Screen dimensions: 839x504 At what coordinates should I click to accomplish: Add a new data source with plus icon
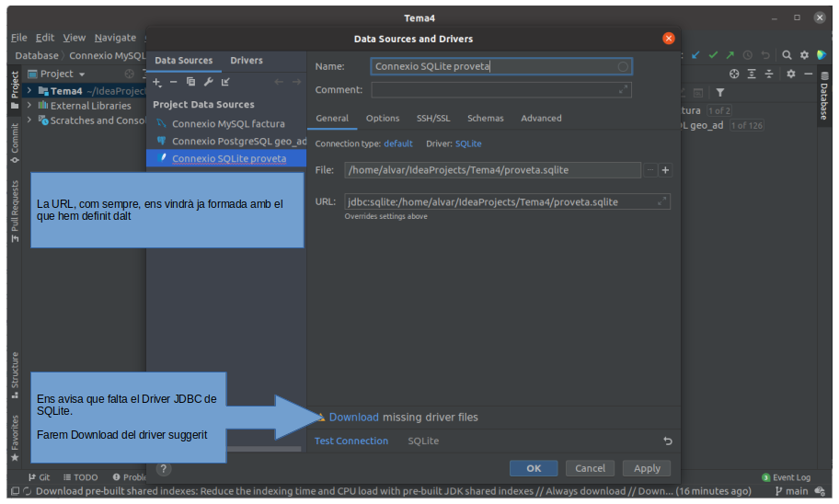(x=156, y=82)
